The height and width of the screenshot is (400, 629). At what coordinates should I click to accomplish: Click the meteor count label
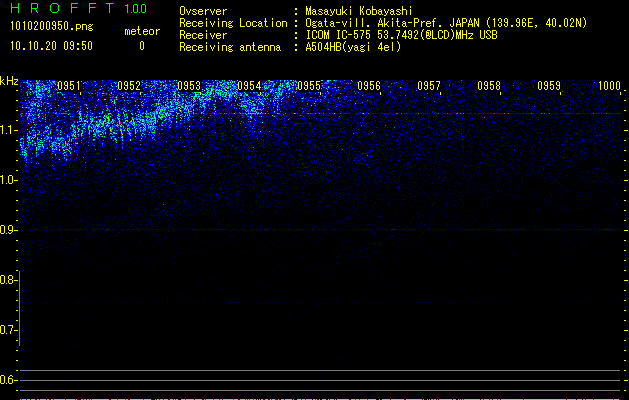pos(142,31)
